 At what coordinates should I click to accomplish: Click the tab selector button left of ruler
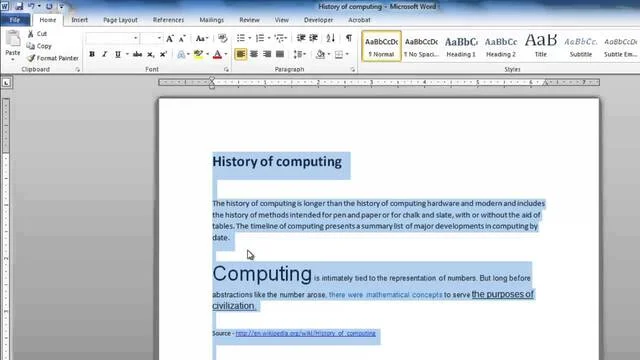(x=6, y=83)
